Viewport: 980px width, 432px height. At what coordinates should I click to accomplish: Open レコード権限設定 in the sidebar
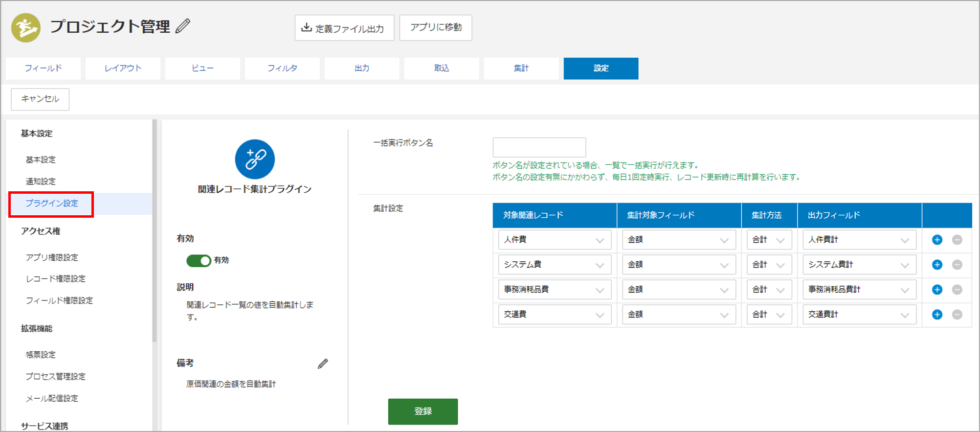(56, 279)
